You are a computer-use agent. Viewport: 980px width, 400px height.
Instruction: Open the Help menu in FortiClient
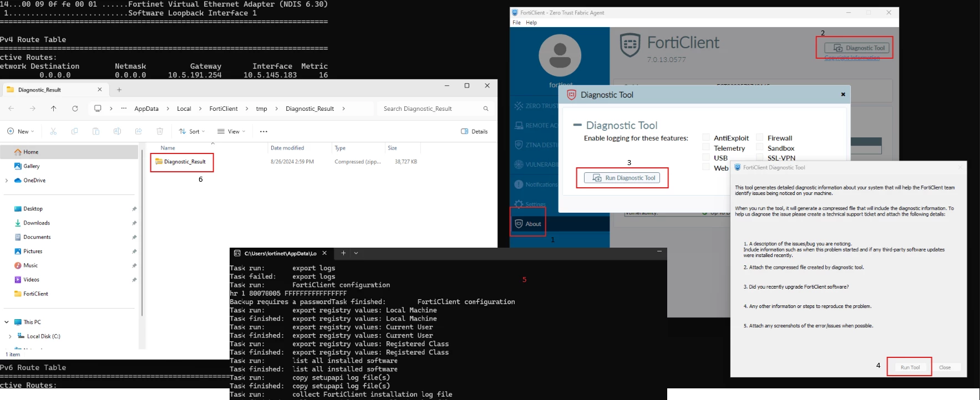point(531,23)
